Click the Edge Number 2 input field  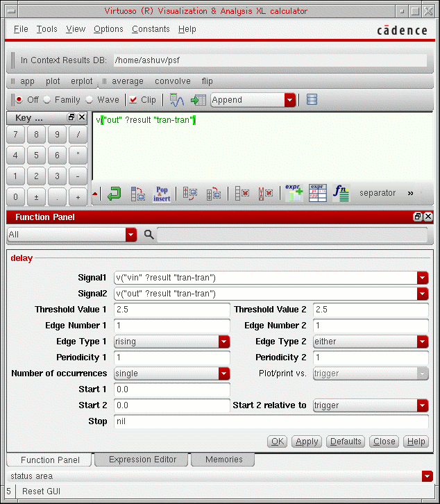pyautogui.click(x=371, y=326)
